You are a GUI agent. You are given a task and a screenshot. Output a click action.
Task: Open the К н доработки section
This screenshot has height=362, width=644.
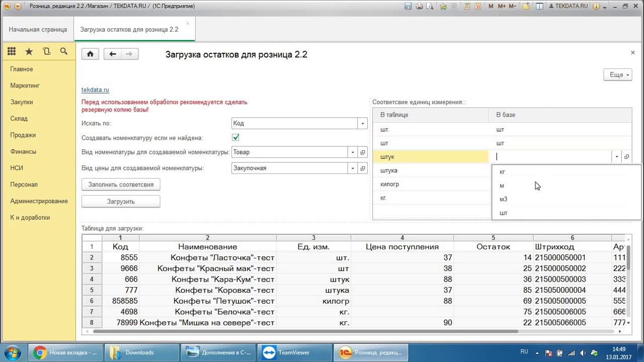click(30, 218)
